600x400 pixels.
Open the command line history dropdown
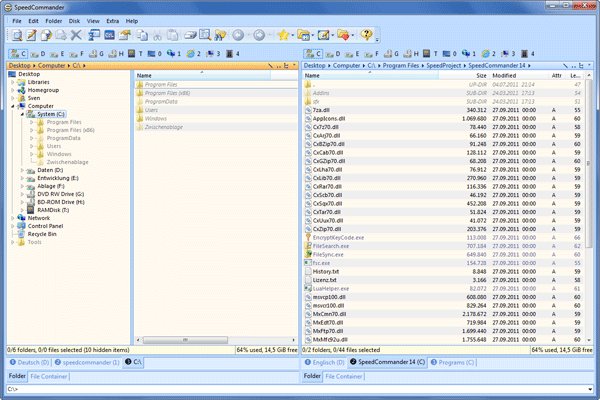[590, 389]
